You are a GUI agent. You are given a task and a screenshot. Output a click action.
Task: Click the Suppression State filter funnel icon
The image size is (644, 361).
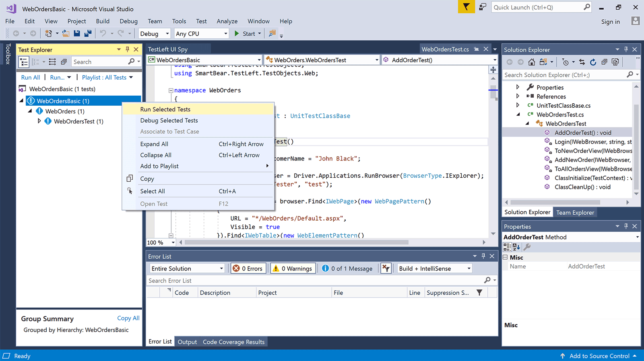(479, 293)
